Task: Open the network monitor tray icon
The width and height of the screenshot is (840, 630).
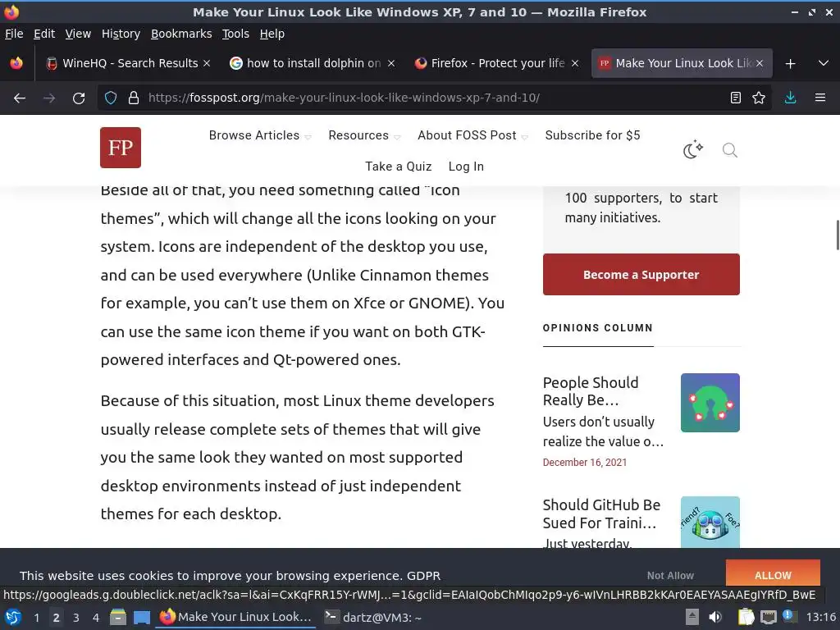Action: [x=768, y=617]
